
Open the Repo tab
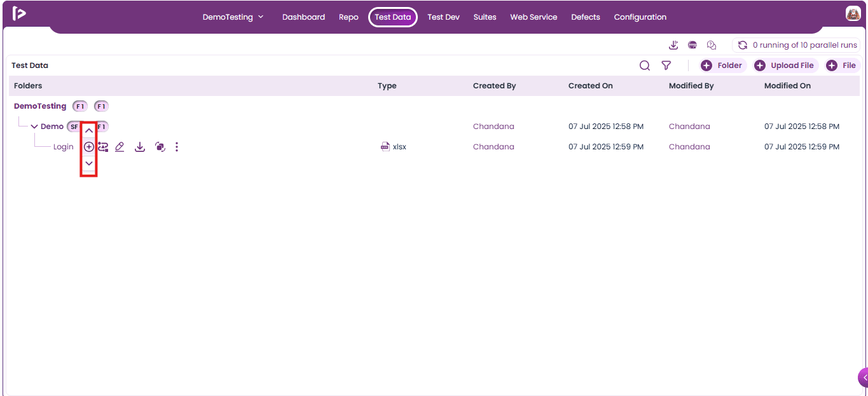click(x=348, y=17)
